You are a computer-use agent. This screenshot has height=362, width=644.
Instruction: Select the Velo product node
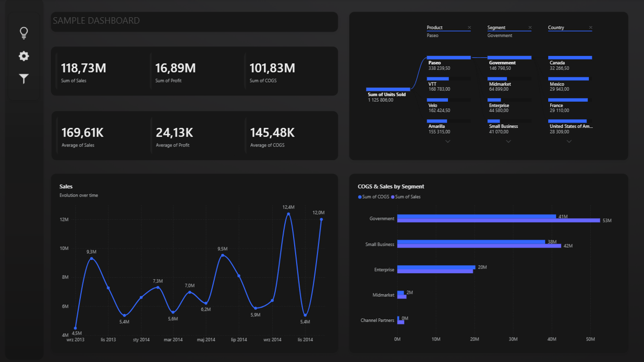(x=448, y=106)
